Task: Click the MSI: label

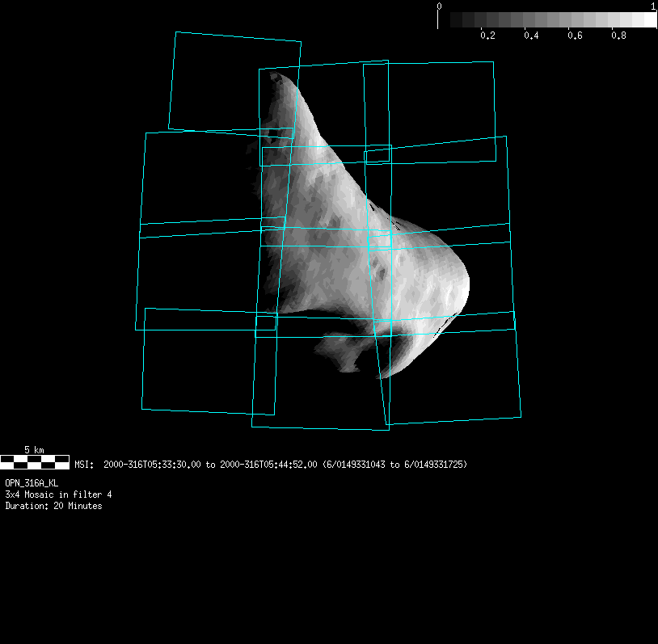Action: point(84,465)
